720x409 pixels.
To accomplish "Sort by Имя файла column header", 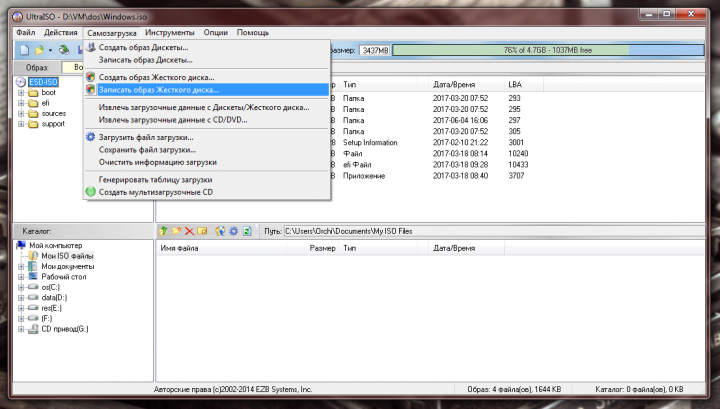I will pos(221,248).
